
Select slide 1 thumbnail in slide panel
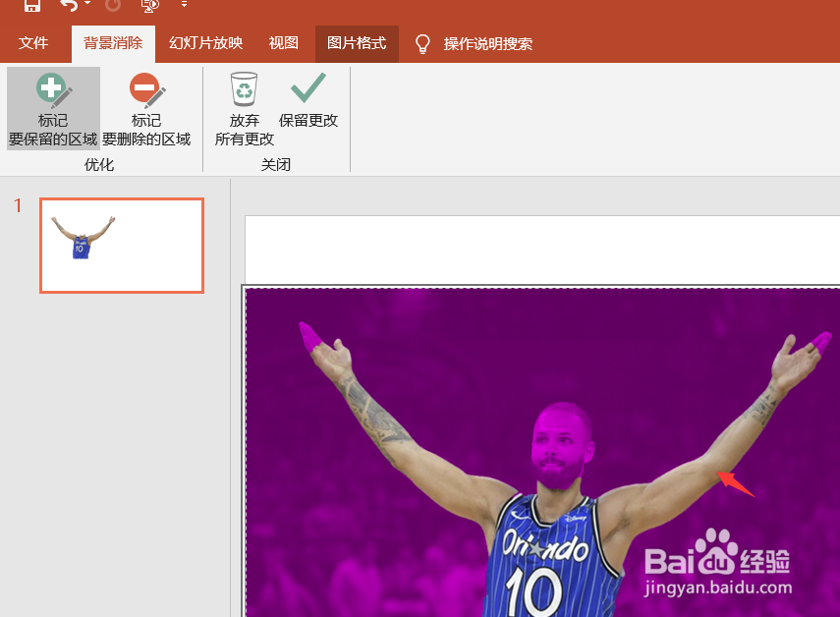(122, 246)
